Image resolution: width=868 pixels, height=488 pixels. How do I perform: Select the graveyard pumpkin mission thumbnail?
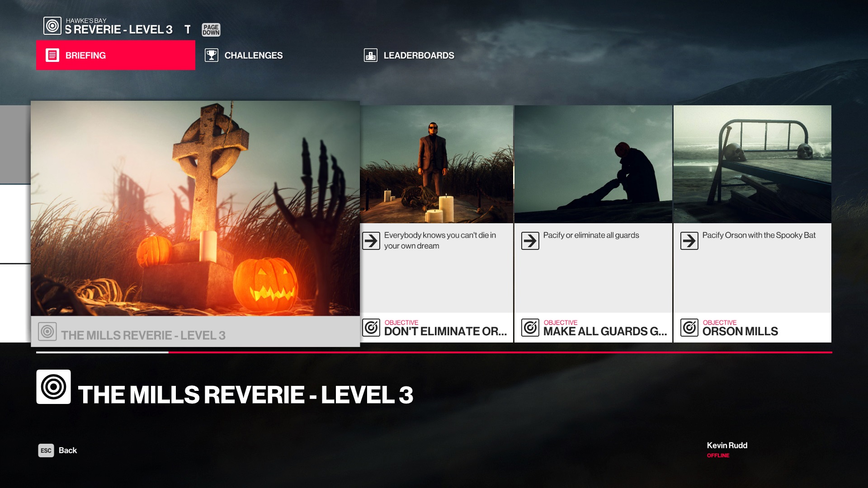pos(195,208)
